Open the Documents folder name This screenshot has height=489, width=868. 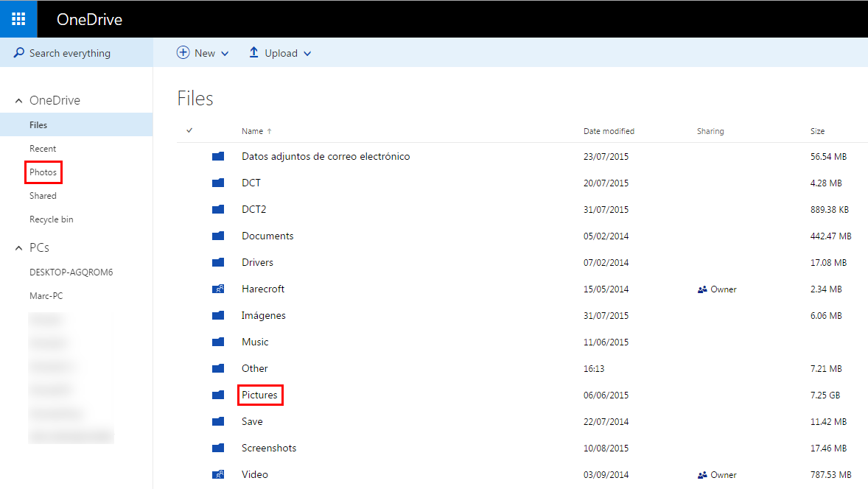tap(267, 236)
